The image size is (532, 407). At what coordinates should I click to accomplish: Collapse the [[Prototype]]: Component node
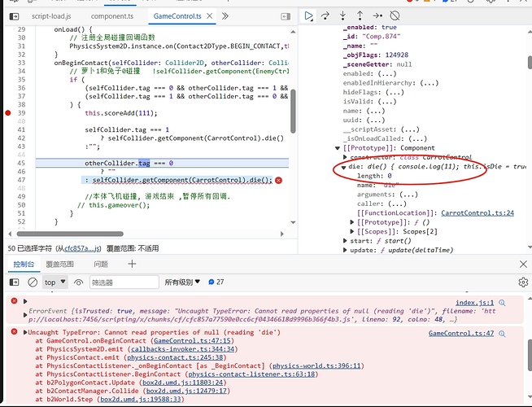click(338, 148)
